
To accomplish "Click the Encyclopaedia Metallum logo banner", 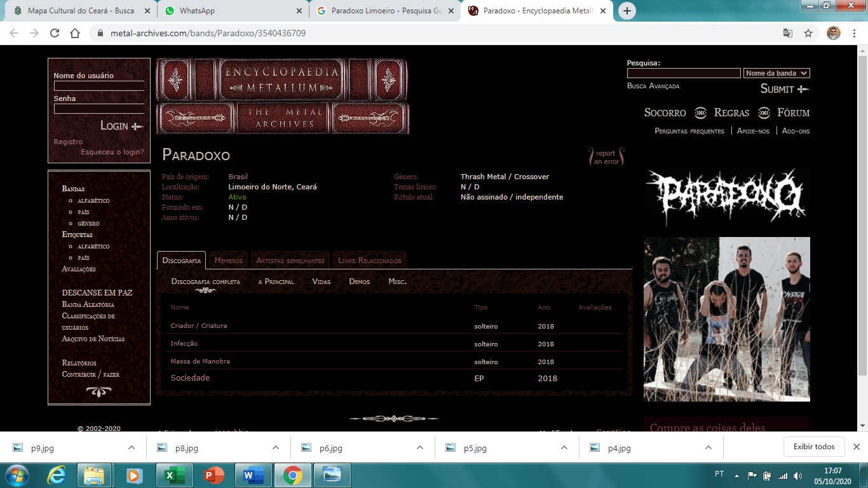I will [282, 96].
